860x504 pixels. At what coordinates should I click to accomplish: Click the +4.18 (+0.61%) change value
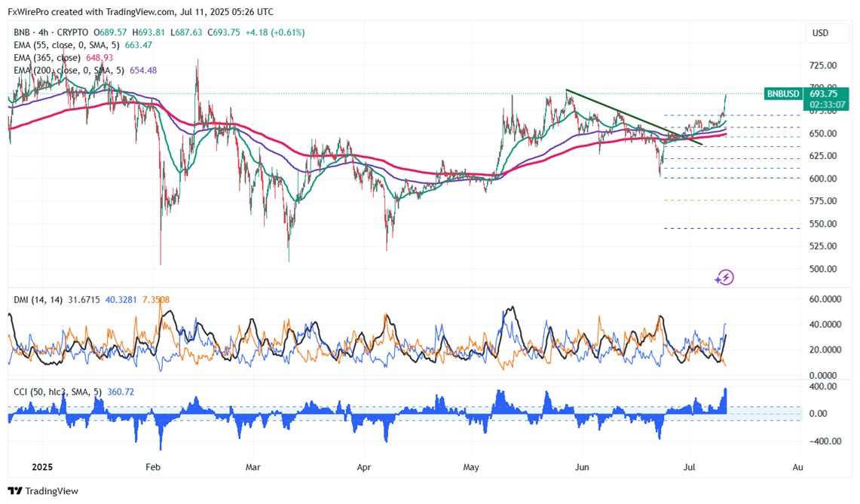(x=275, y=32)
